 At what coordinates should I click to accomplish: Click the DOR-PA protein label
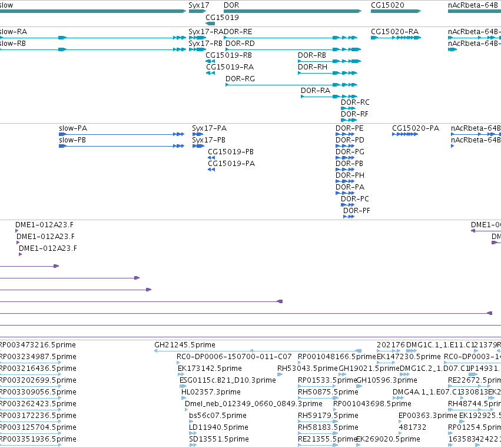click(350, 187)
